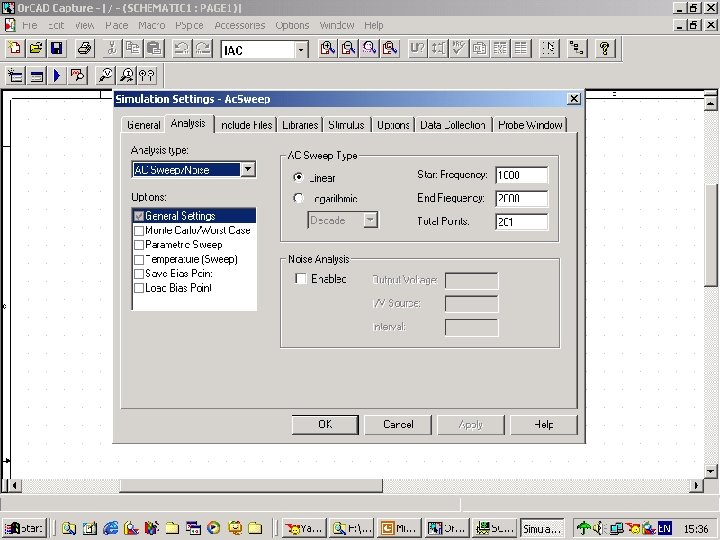Click the Design Rules Check icon
This screenshot has width=720, height=540.
pos(459,48)
